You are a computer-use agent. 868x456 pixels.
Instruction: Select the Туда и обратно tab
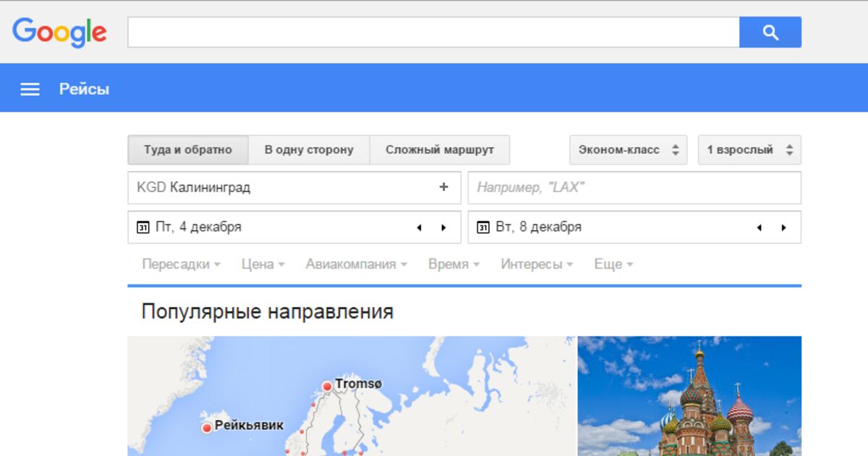coord(188,150)
